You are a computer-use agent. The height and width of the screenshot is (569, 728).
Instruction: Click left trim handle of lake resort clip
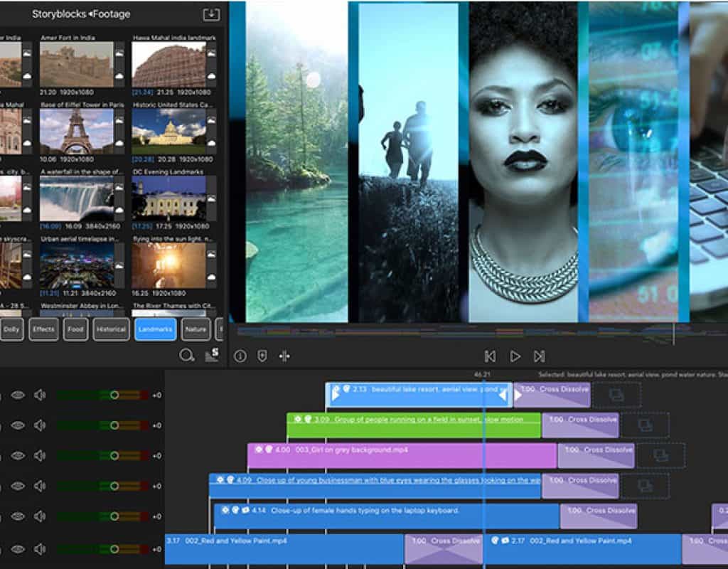[x=336, y=395]
